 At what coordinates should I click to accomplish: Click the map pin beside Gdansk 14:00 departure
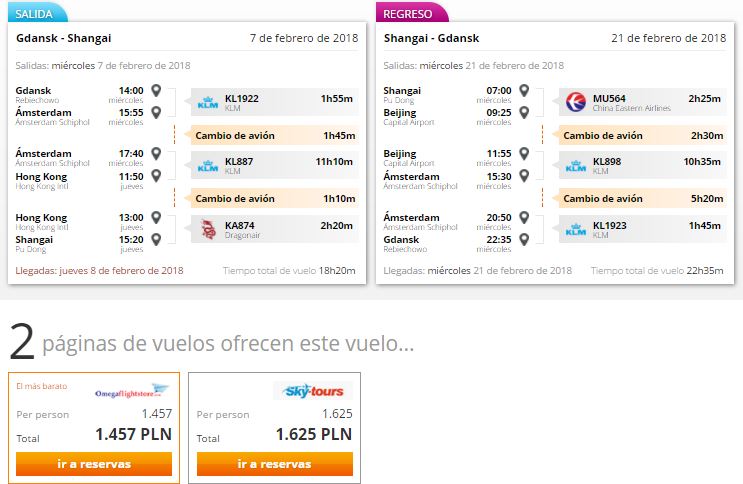pos(156,90)
